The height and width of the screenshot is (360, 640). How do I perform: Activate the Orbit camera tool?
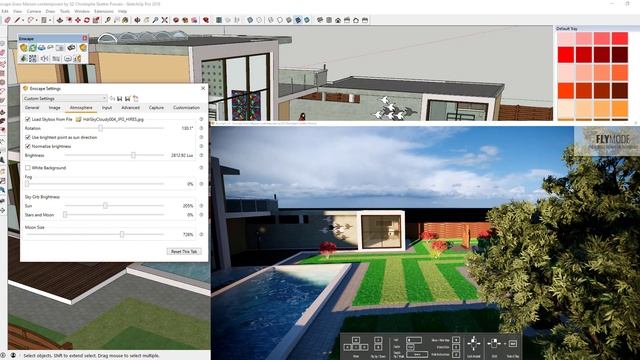[x=138, y=20]
